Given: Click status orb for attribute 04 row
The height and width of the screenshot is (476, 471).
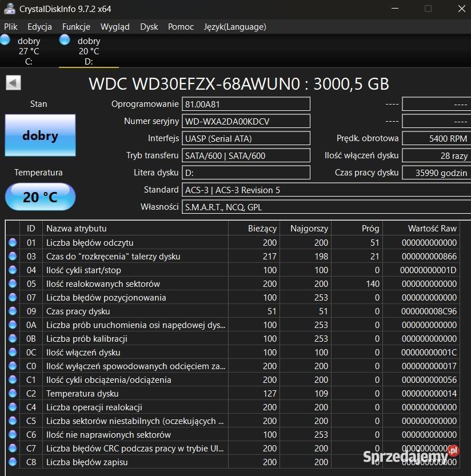Looking at the screenshot, I should coord(13,270).
